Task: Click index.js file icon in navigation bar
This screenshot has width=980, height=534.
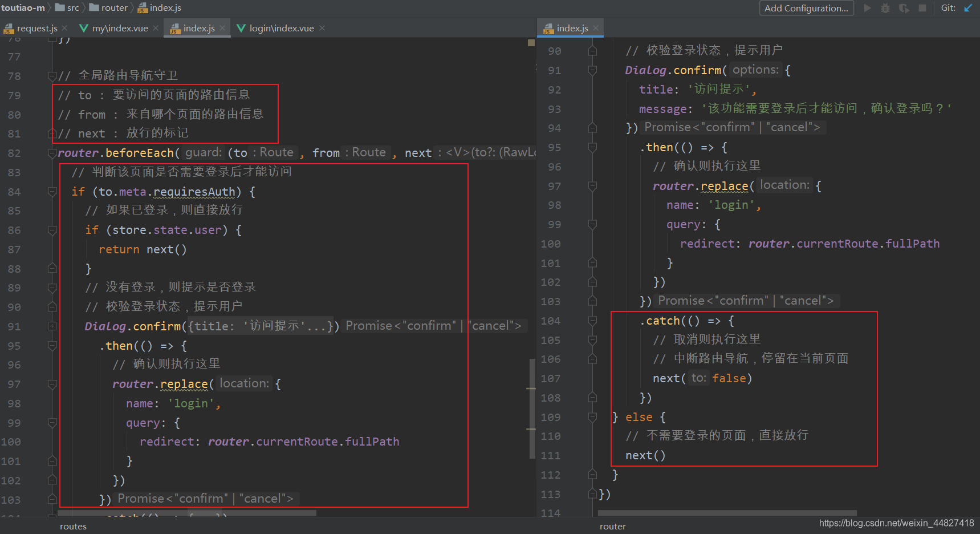Action: coord(143,8)
